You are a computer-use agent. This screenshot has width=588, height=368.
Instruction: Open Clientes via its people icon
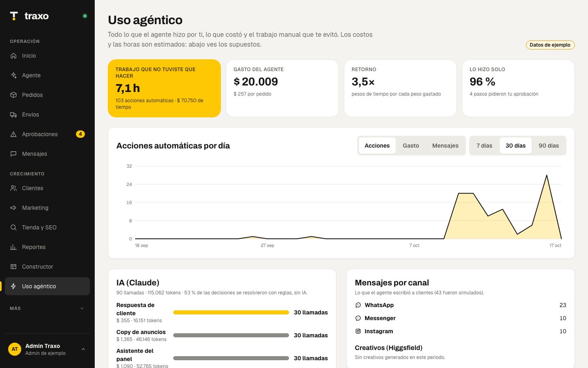(x=13, y=188)
